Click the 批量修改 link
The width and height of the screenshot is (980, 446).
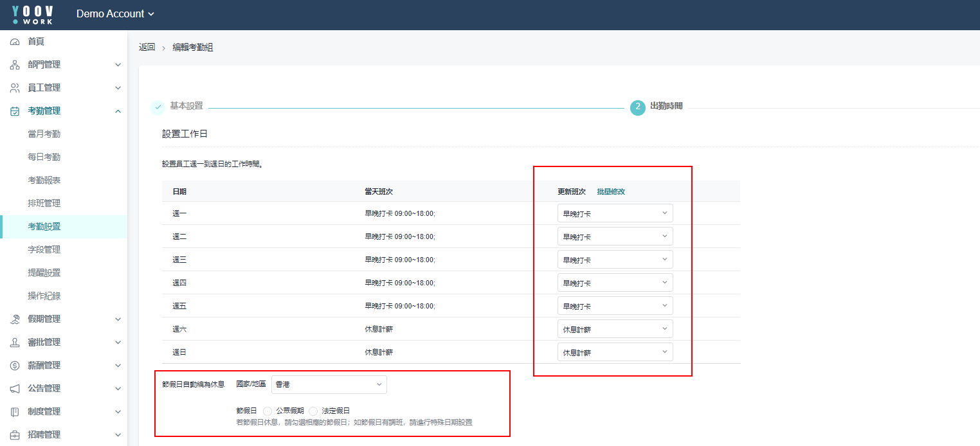tap(611, 192)
